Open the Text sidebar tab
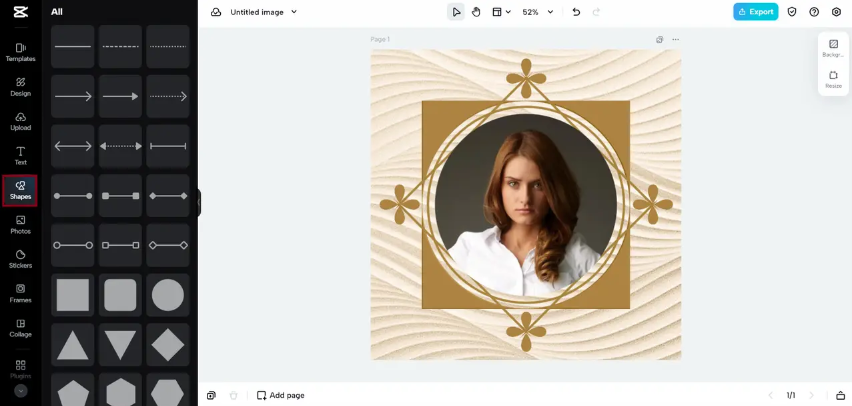 (x=21, y=156)
